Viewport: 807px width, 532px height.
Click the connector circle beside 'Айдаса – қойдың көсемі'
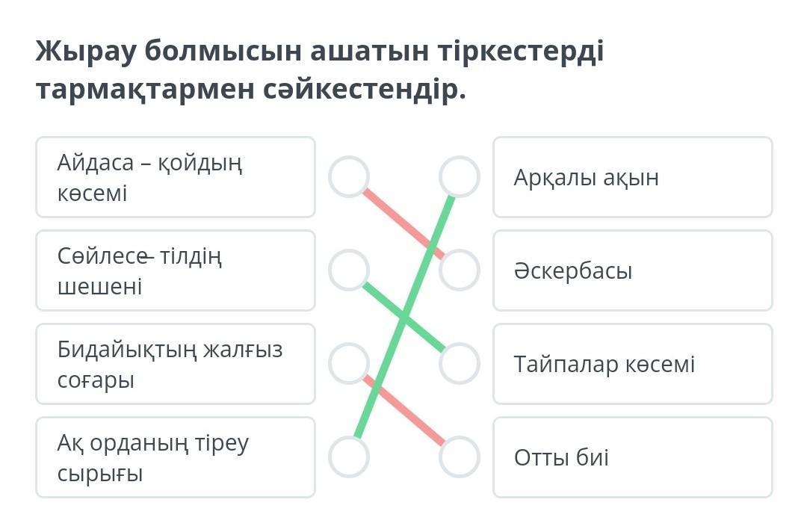[x=349, y=177]
